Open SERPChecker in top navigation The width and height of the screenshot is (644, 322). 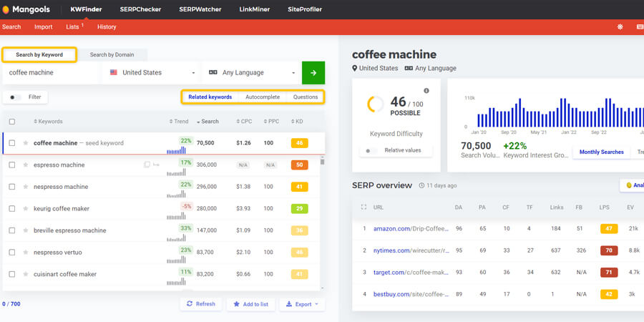[x=140, y=9]
